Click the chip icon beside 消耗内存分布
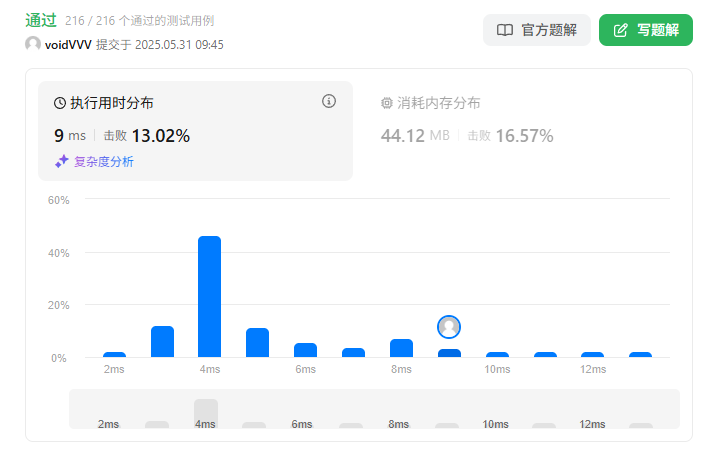 coord(387,103)
